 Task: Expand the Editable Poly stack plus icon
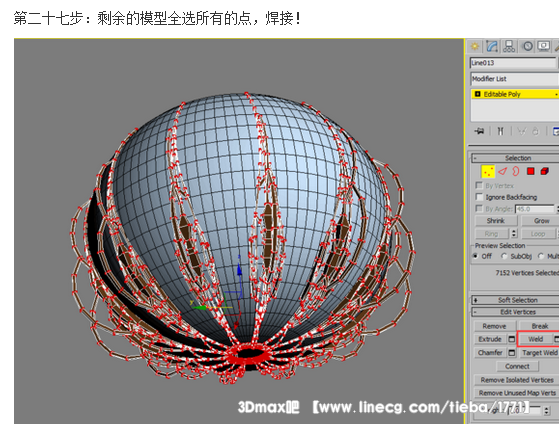pos(478,94)
